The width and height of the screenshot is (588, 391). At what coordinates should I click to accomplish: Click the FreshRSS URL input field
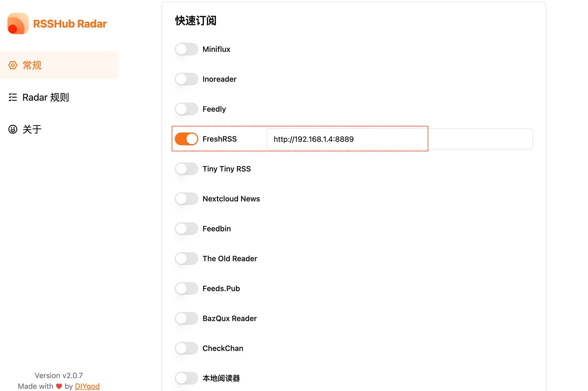tap(399, 139)
